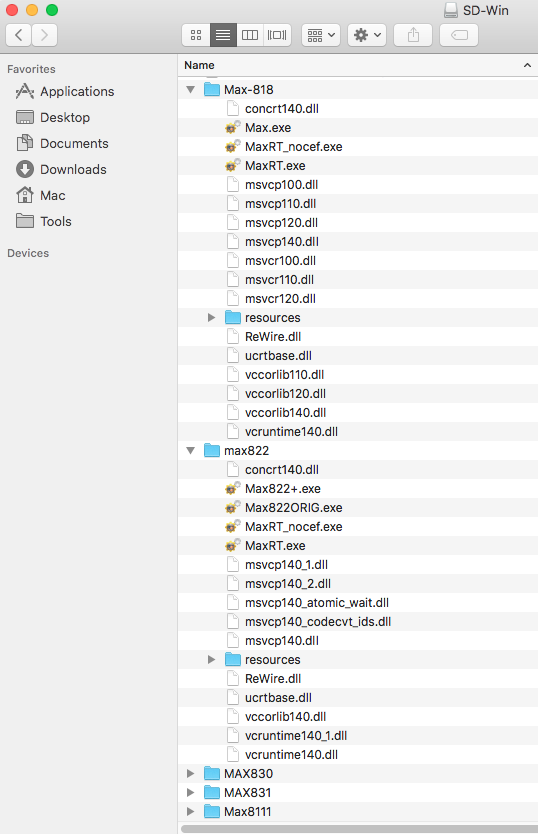Switch to icon view
The height and width of the screenshot is (834, 538).
click(196, 35)
